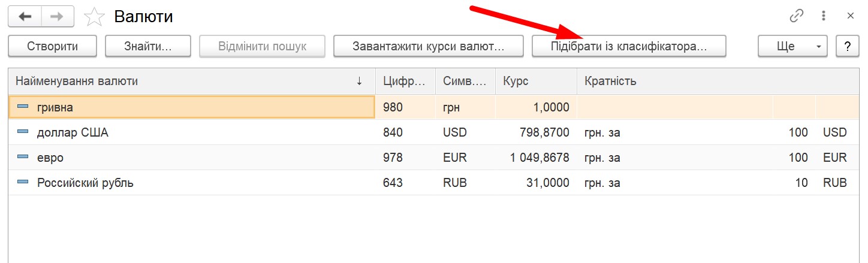Click digital code 643
The image size is (868, 263).
coord(393,183)
